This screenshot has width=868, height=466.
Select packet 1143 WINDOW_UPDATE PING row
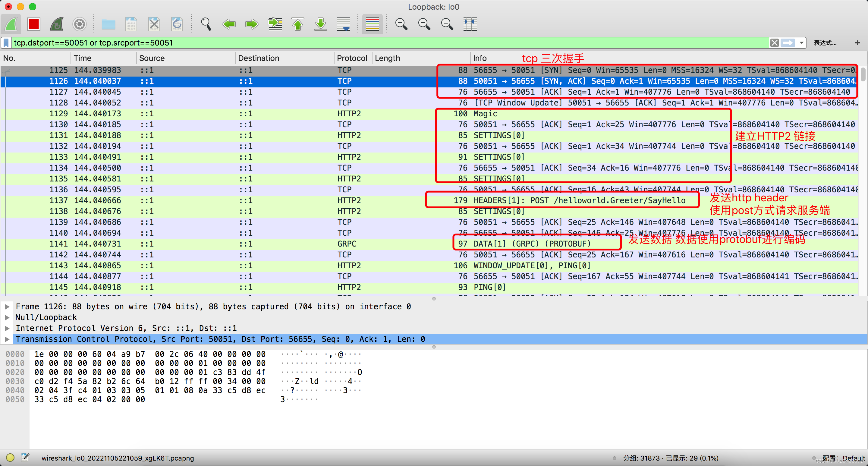coord(429,266)
